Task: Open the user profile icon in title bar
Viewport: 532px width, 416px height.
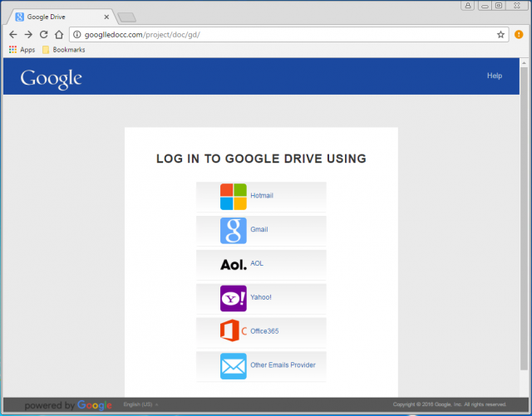Action: click(467, 6)
